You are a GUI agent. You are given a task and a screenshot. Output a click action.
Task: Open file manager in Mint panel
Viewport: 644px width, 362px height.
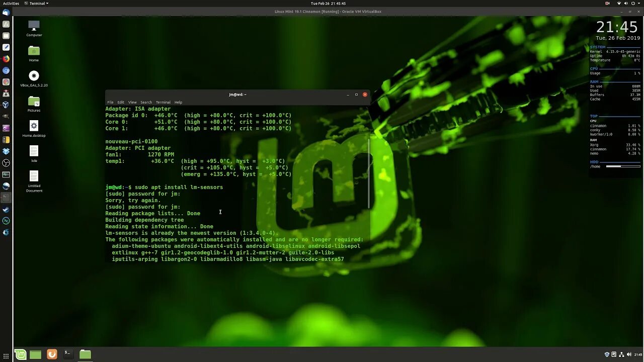coord(85,354)
